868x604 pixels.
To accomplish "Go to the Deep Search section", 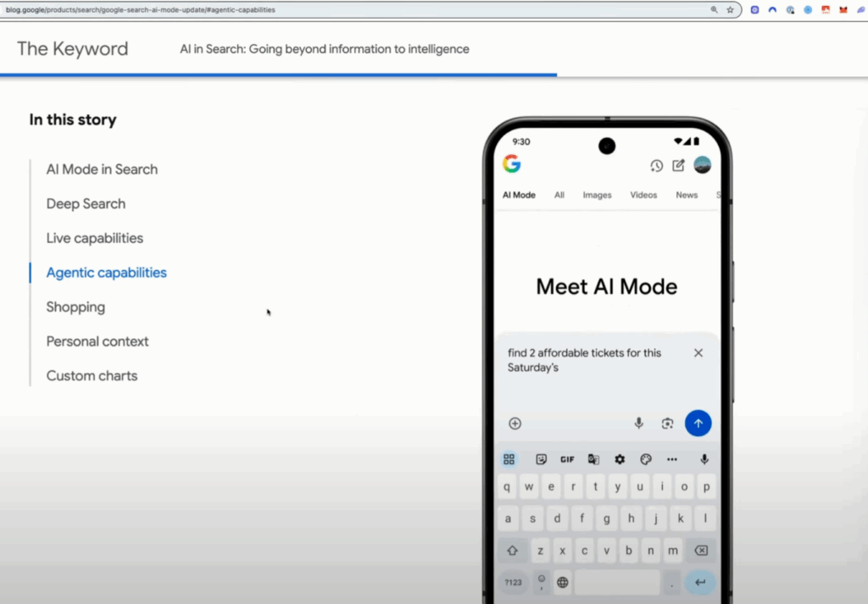I will click(x=86, y=203).
